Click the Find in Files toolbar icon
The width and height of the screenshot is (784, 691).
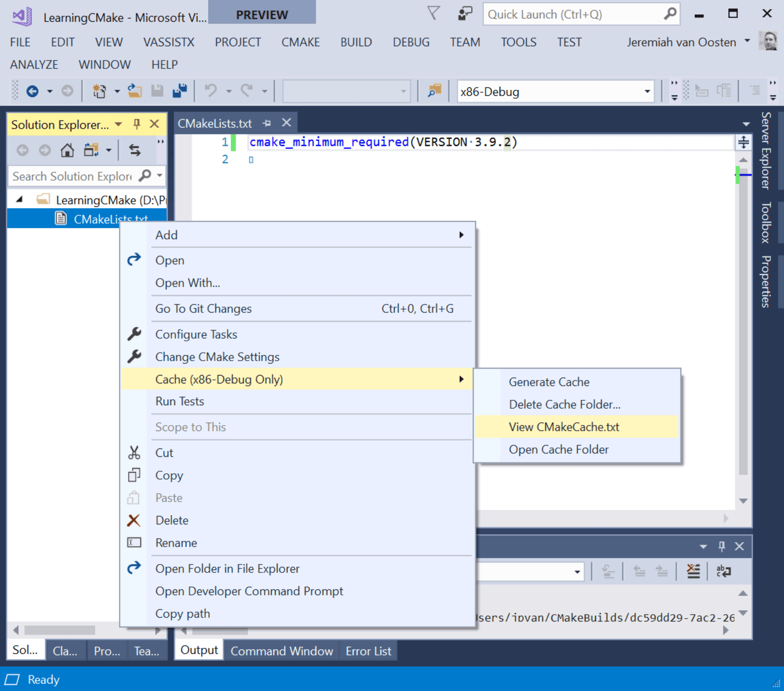pyautogui.click(x=434, y=91)
